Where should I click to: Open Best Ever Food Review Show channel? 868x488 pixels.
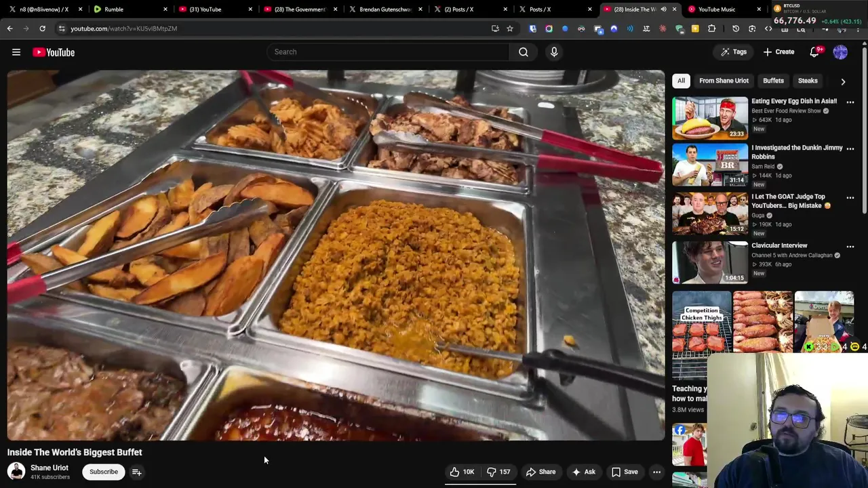tap(786, 110)
